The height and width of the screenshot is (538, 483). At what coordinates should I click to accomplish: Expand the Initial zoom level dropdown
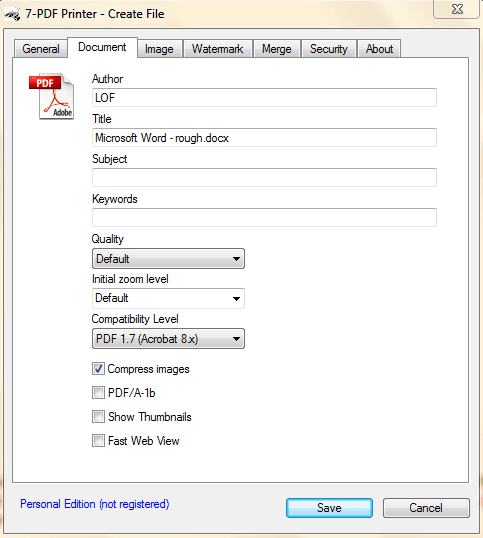pyautogui.click(x=168, y=298)
